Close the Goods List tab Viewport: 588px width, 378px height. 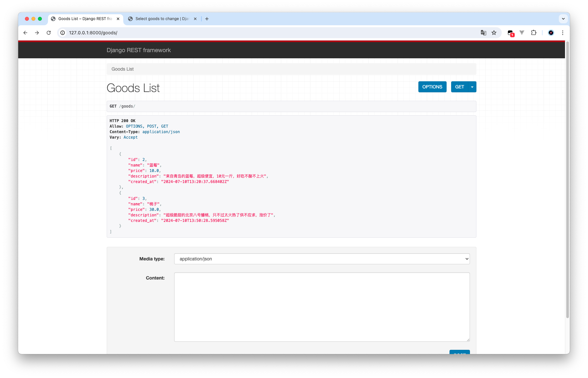click(x=118, y=19)
